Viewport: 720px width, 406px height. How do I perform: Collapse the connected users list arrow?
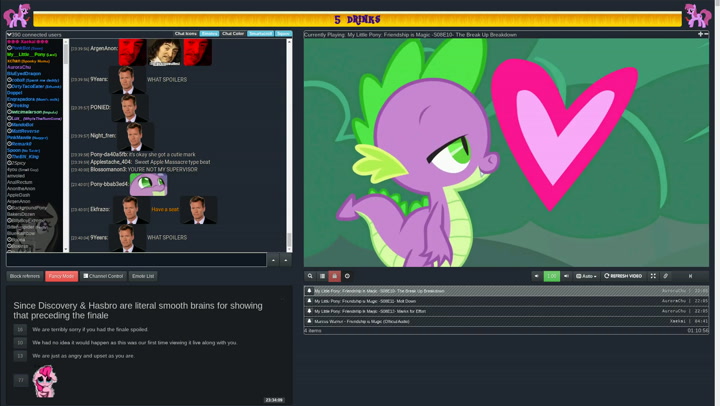tap(9, 34)
